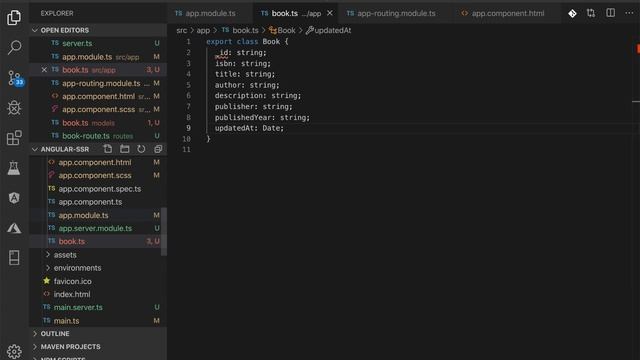
Task: Open app.module.ts src/app in Open Editors
Action: pos(98,57)
